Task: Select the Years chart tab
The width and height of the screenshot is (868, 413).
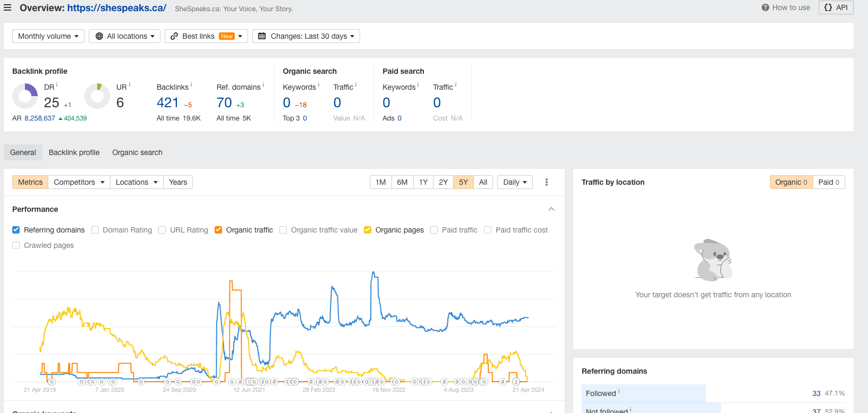Action: point(178,182)
